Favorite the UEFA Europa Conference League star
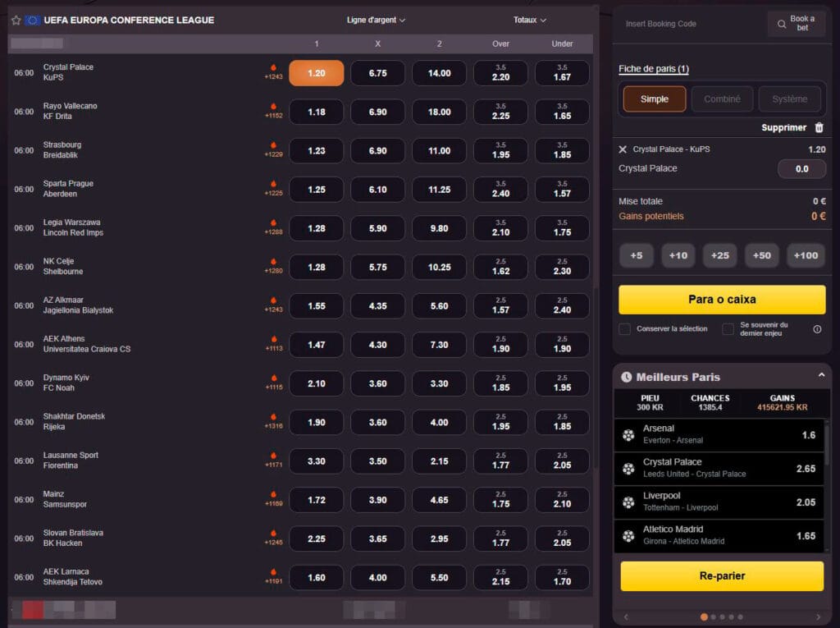 coord(16,21)
